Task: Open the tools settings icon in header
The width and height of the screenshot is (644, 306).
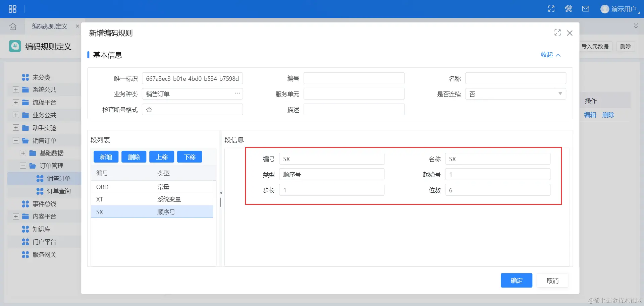Action: (x=569, y=9)
